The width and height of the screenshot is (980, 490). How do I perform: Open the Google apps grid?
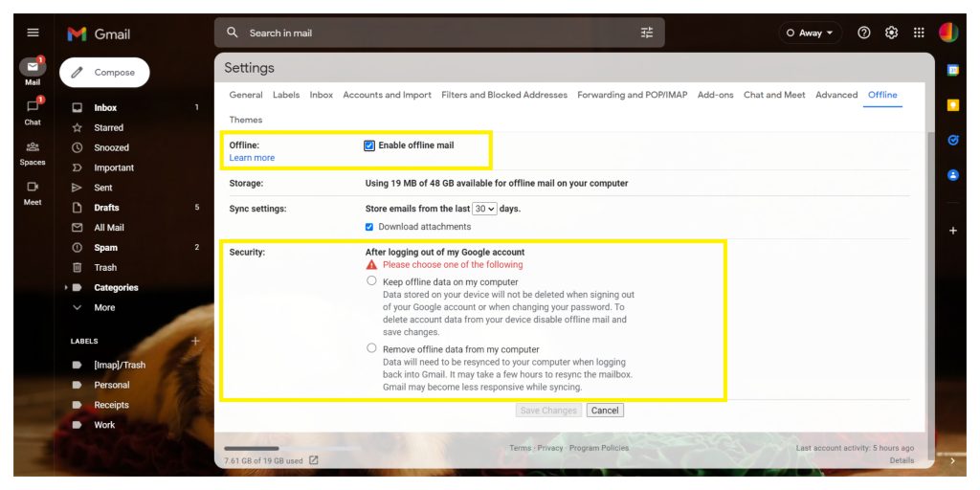point(919,33)
